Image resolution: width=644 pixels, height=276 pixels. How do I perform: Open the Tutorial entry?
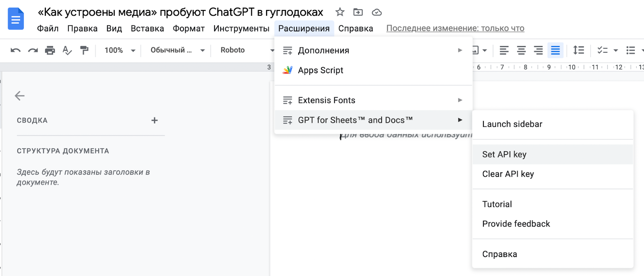pyautogui.click(x=553, y=204)
